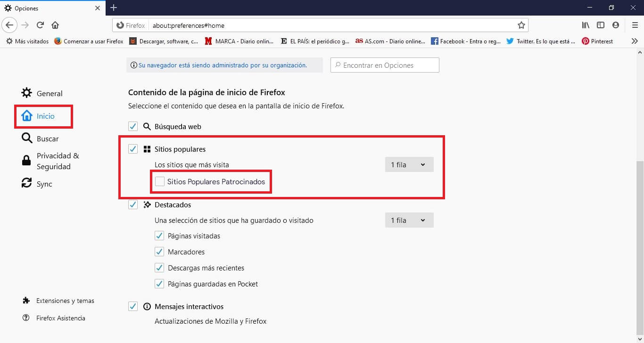Image resolution: width=644 pixels, height=343 pixels.
Task: Select the Buscar settings category
Action: click(41, 139)
